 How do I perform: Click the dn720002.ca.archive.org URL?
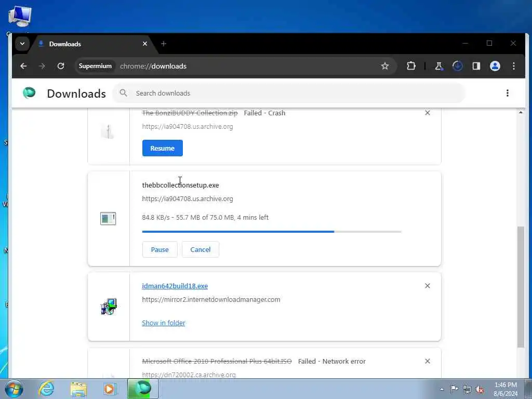[189, 375]
